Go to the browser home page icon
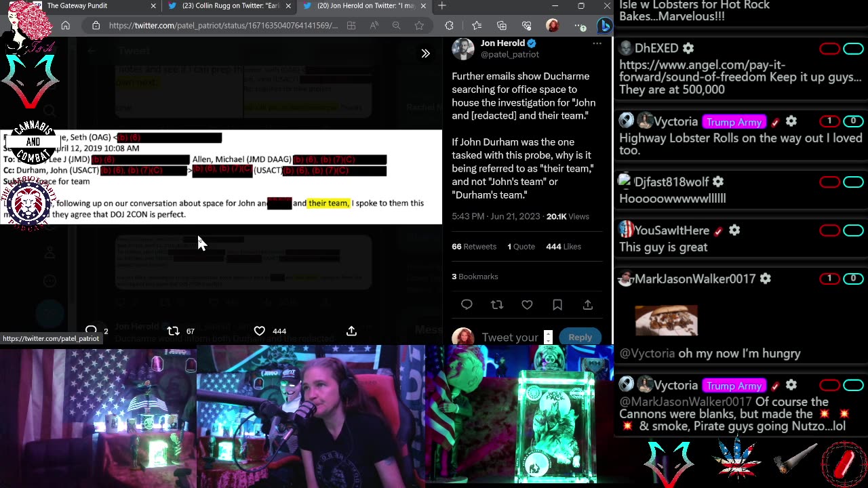Image resolution: width=868 pixels, height=488 pixels. (x=66, y=26)
